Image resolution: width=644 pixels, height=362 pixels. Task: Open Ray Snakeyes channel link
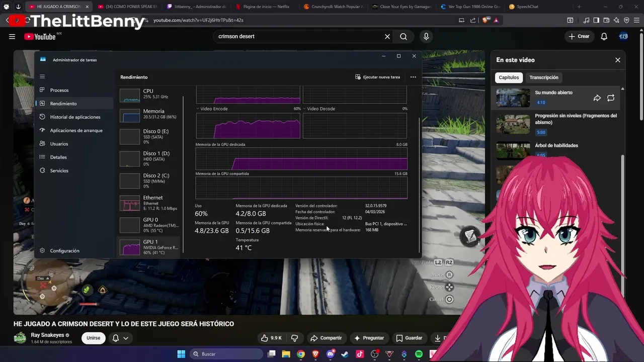[47, 335]
